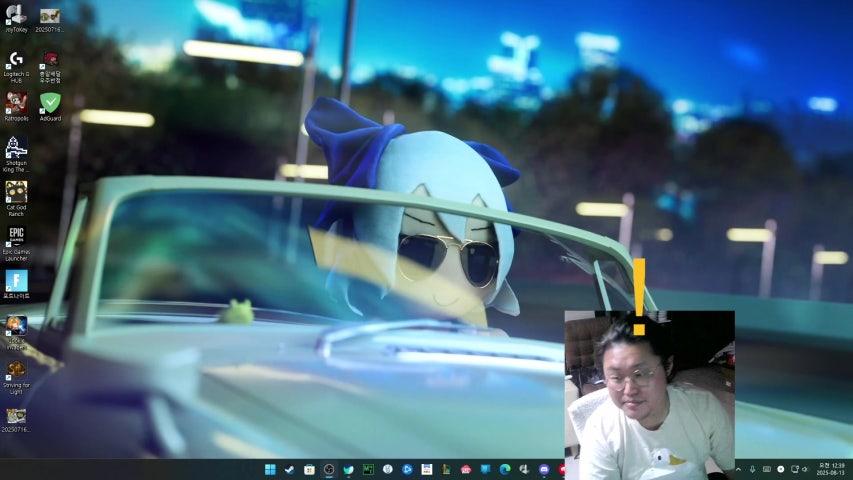Image resolution: width=853 pixels, height=480 pixels.
Task: Open the AdGuard shortcut
Action: click(x=50, y=106)
